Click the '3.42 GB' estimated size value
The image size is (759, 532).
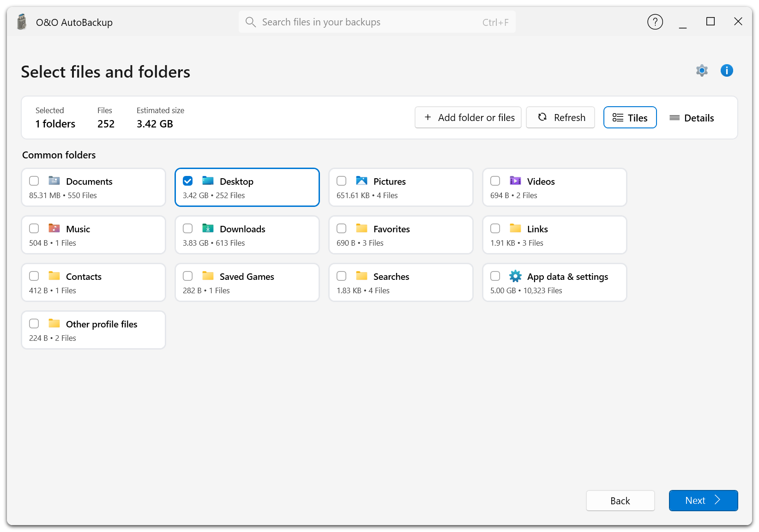point(155,124)
